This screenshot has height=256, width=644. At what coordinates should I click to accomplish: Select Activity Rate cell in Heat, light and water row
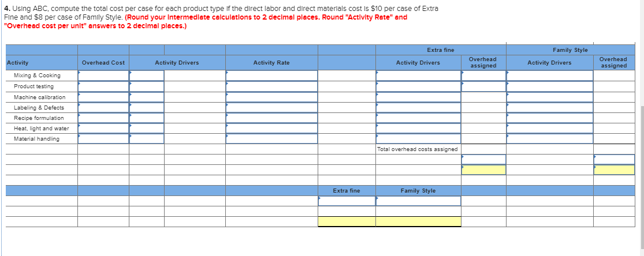(271, 129)
